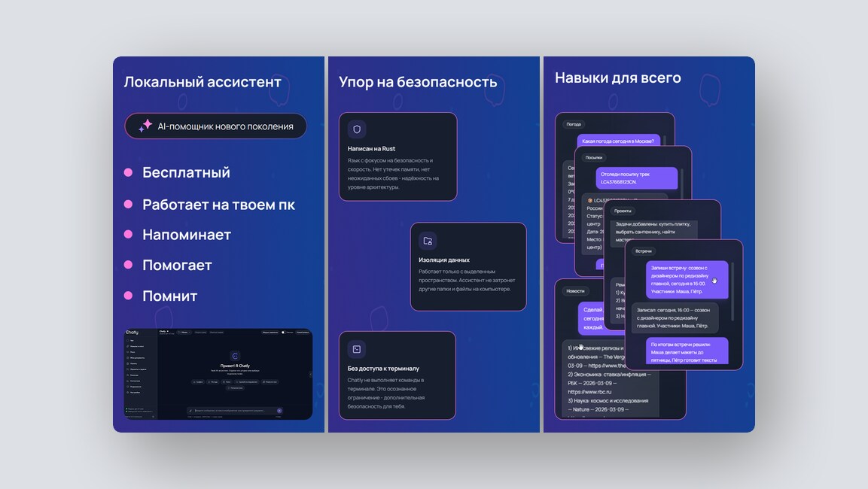Select the Новости tag on the news card
Viewport: 868px width, 489px height.
[x=575, y=291]
